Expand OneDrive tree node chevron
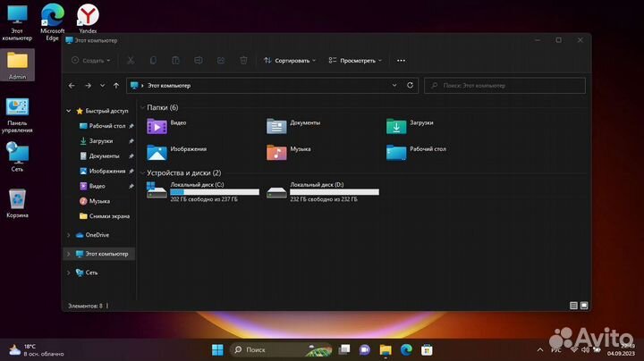 [x=69, y=235]
